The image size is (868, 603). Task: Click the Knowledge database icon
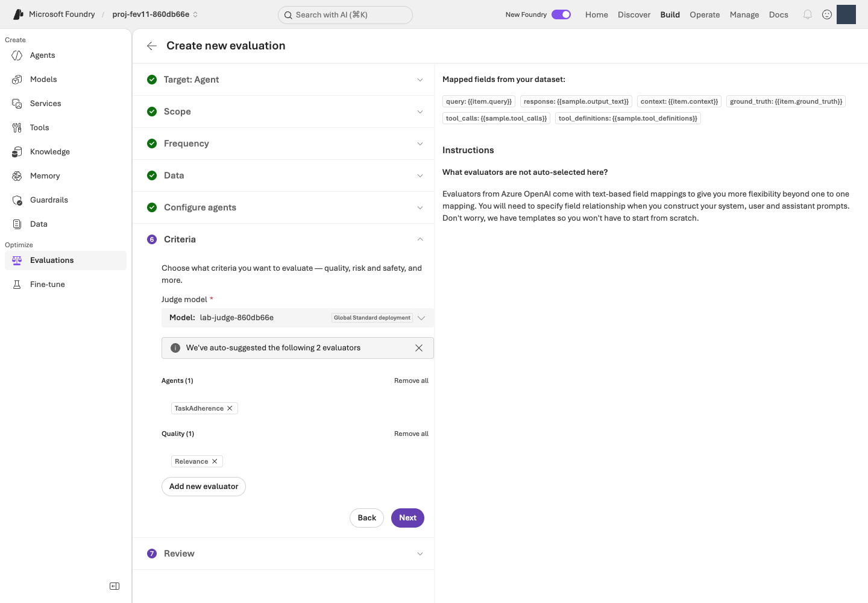[17, 152]
